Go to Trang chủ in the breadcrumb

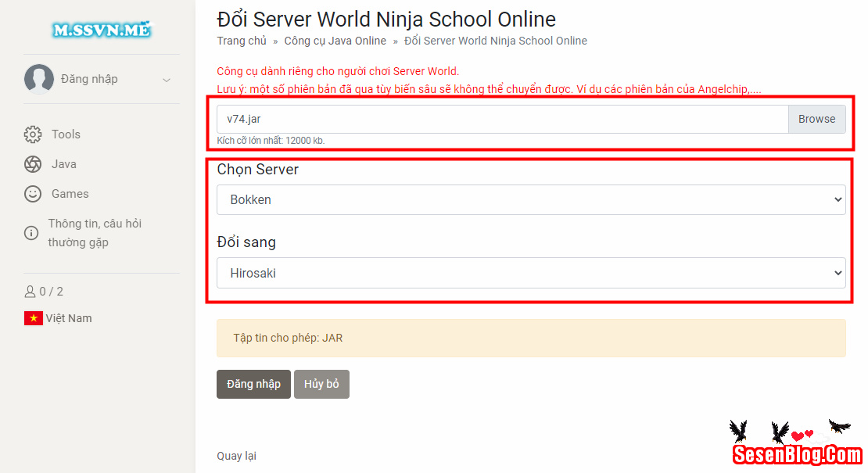[x=242, y=41]
